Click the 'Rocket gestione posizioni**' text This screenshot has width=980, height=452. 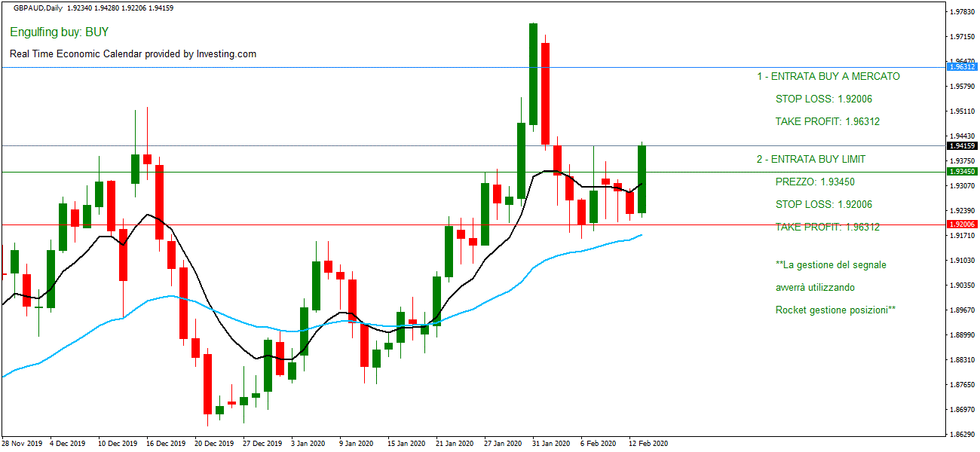pos(835,310)
